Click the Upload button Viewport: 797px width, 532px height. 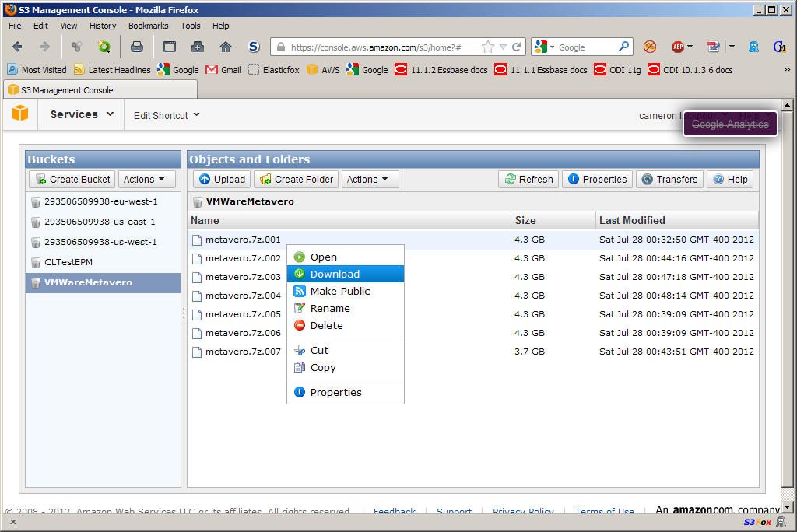click(x=222, y=180)
